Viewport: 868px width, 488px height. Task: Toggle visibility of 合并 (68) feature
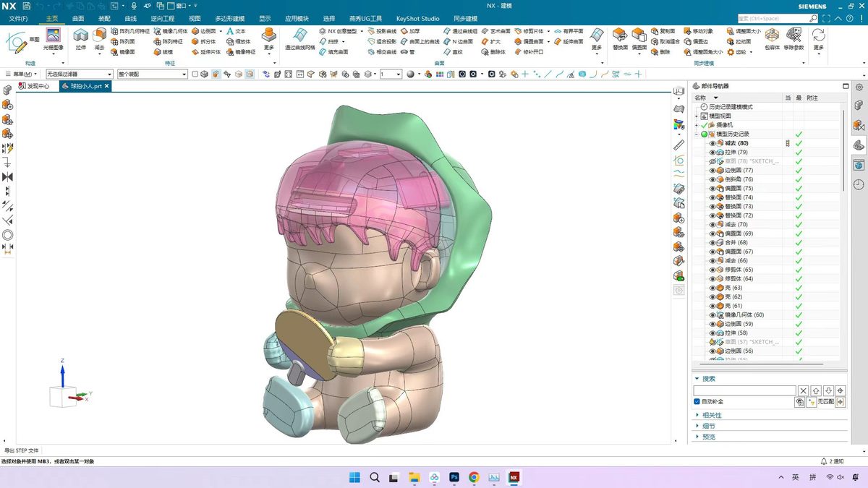pyautogui.click(x=712, y=242)
